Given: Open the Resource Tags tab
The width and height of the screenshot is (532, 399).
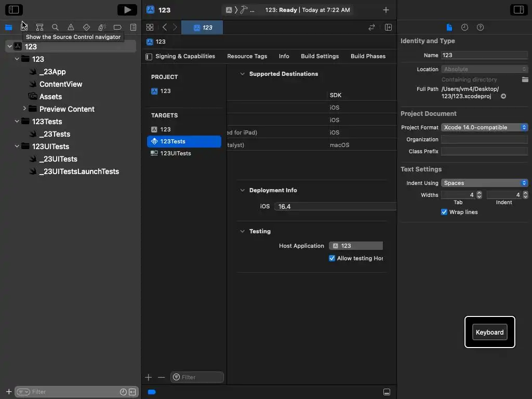Looking at the screenshot, I should (x=247, y=56).
